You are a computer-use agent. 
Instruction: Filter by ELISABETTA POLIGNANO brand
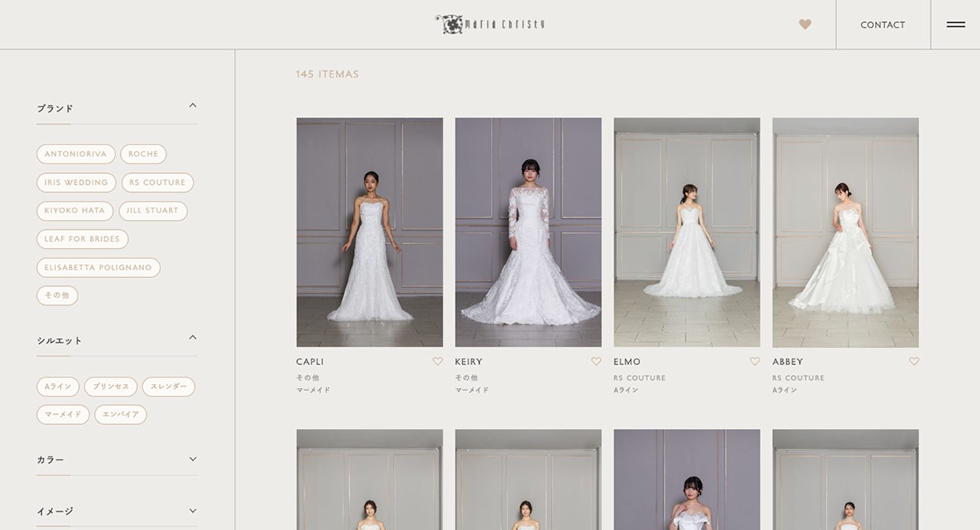tap(98, 268)
